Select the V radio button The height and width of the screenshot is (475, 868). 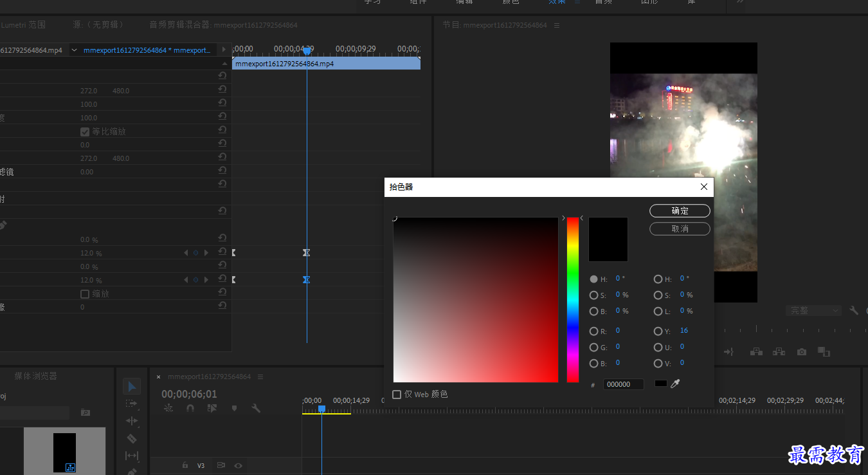[658, 364]
